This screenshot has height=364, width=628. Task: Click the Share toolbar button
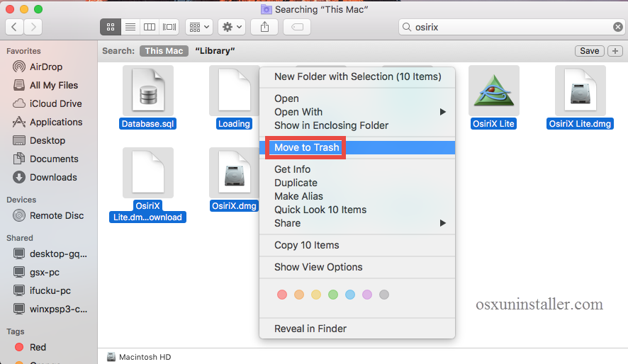[264, 27]
